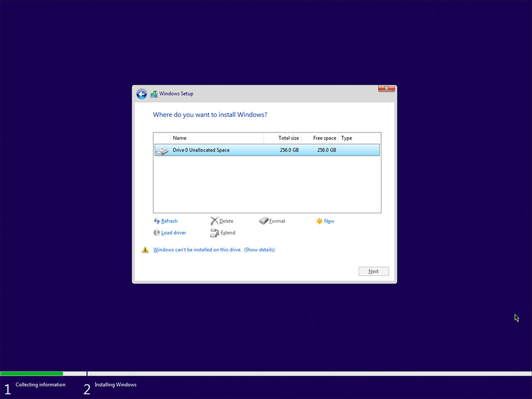This screenshot has height=399, width=532.
Task: Refresh the drive list via Refresh link
Action: (x=169, y=221)
